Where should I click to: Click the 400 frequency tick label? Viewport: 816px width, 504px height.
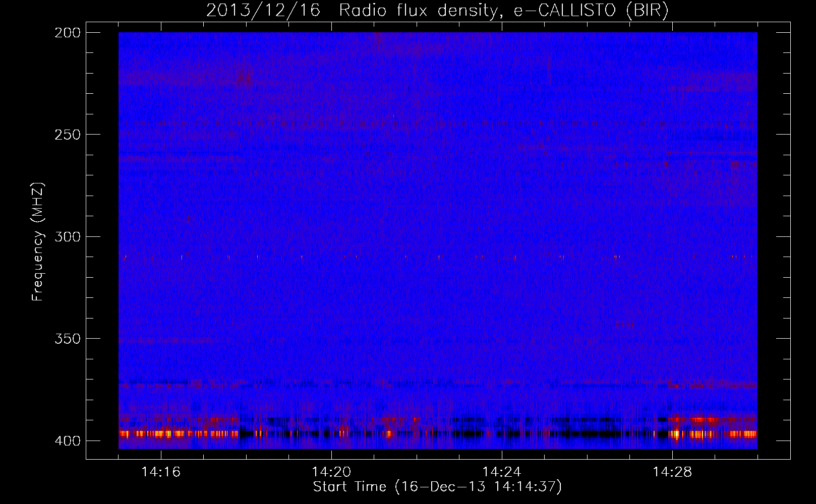point(68,441)
